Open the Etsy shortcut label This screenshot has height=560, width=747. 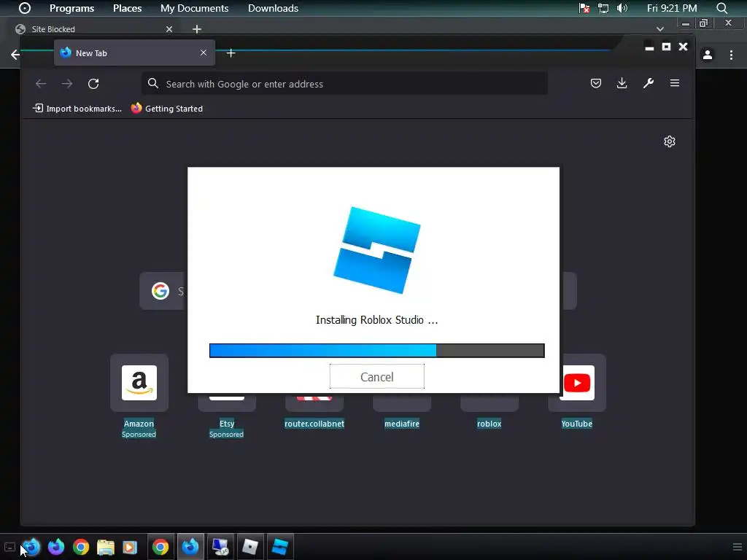pos(227,424)
